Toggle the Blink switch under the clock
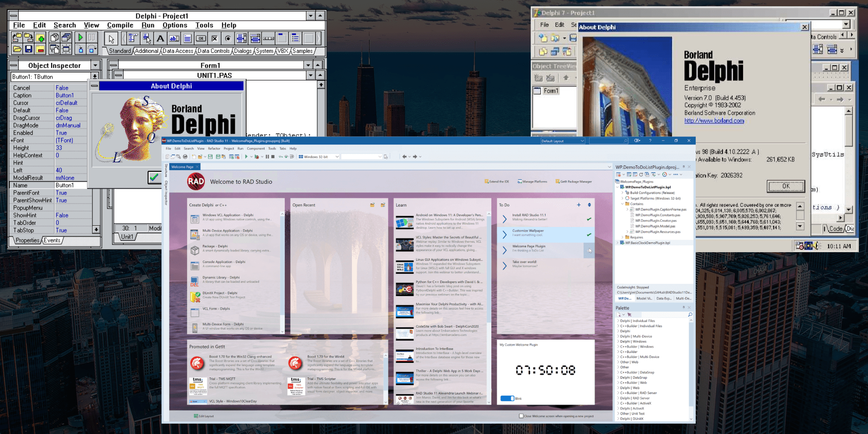 (507, 398)
